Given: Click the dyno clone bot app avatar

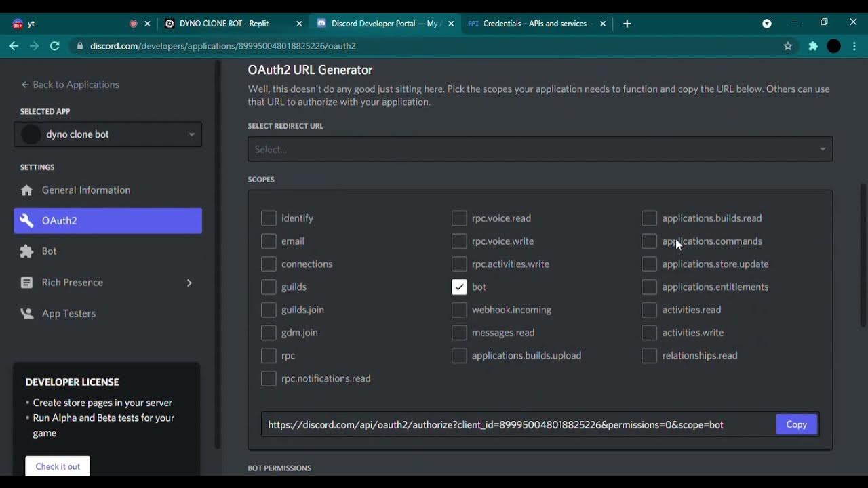Looking at the screenshot, I should click(31, 134).
